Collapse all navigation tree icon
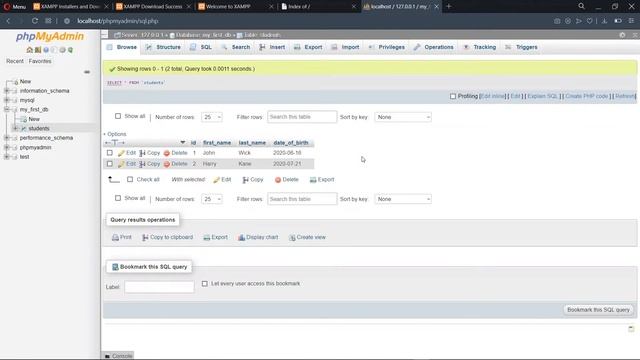Screen dimensions: 640x360 (87, 72)
